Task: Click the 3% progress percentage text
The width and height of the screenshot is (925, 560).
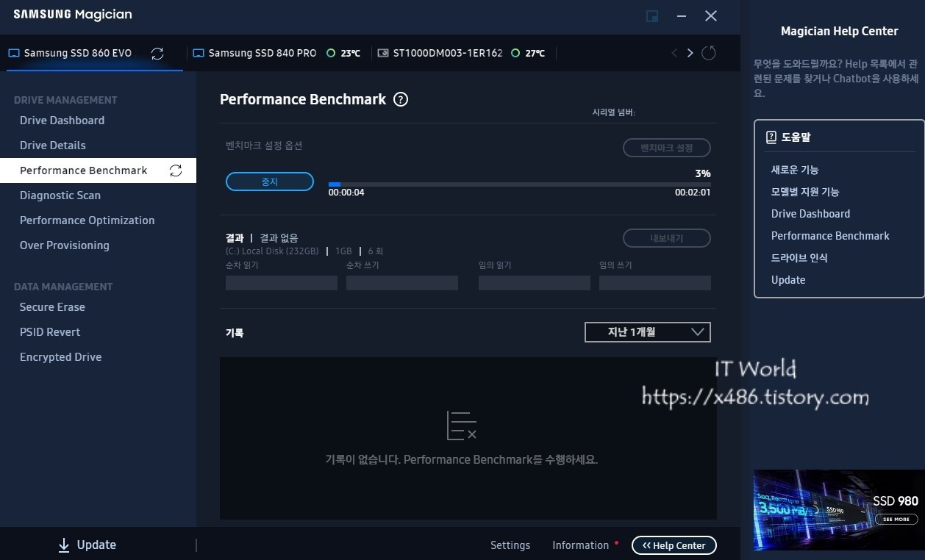Action: click(x=703, y=173)
